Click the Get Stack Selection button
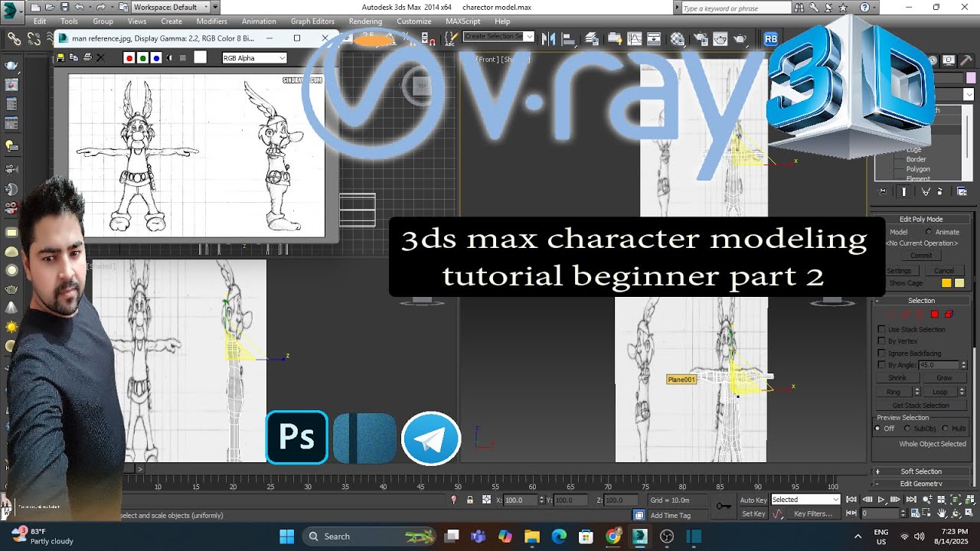 click(x=920, y=406)
